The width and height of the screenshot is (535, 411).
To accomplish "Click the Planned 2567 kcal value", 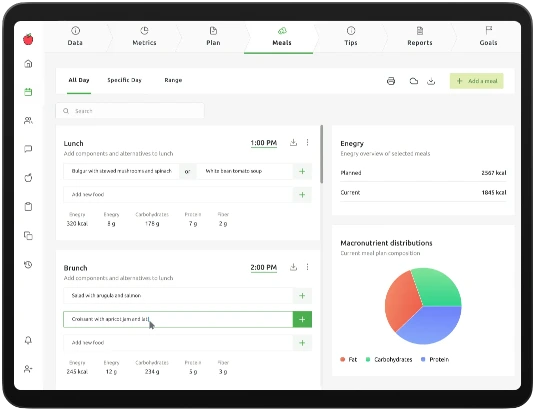I will (x=494, y=173).
